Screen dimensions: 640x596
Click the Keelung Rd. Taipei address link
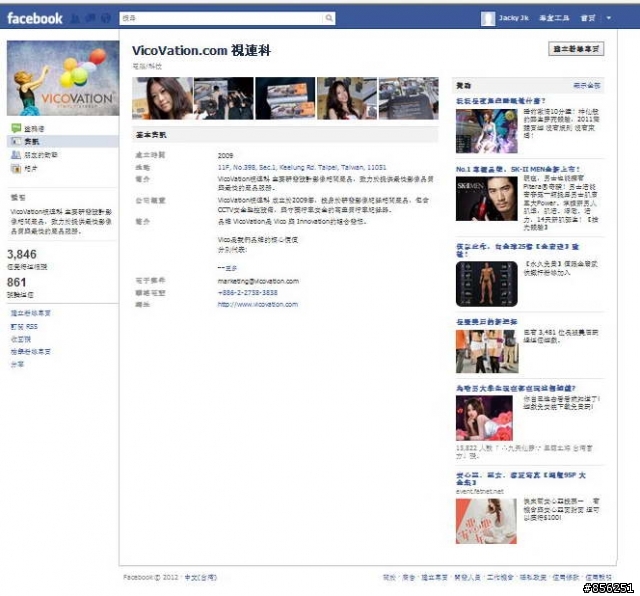302,167
